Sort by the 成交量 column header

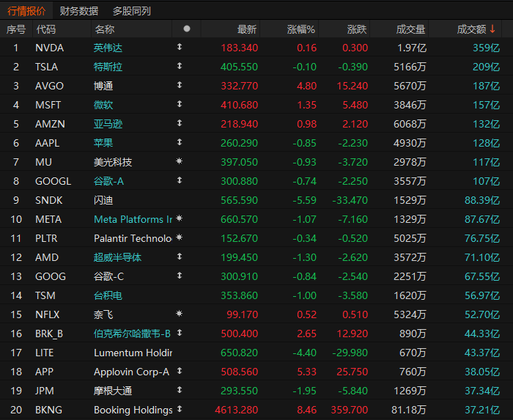pyautogui.click(x=410, y=29)
